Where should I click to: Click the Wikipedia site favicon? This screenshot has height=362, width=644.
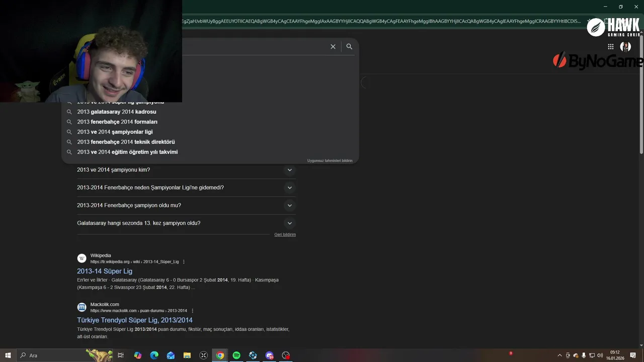(82, 258)
